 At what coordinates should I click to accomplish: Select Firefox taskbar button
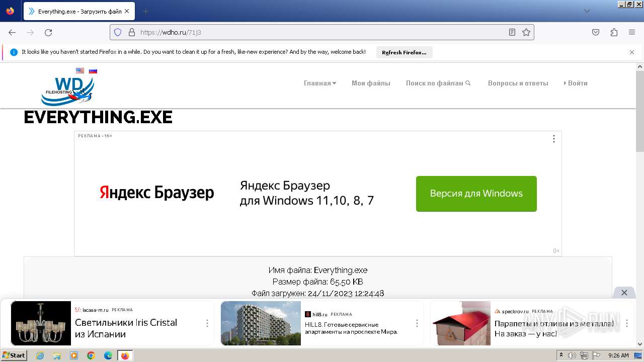(125, 355)
